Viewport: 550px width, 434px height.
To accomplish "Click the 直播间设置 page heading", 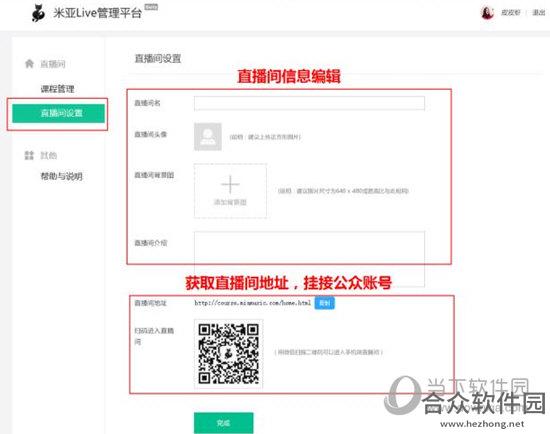I will [x=158, y=59].
